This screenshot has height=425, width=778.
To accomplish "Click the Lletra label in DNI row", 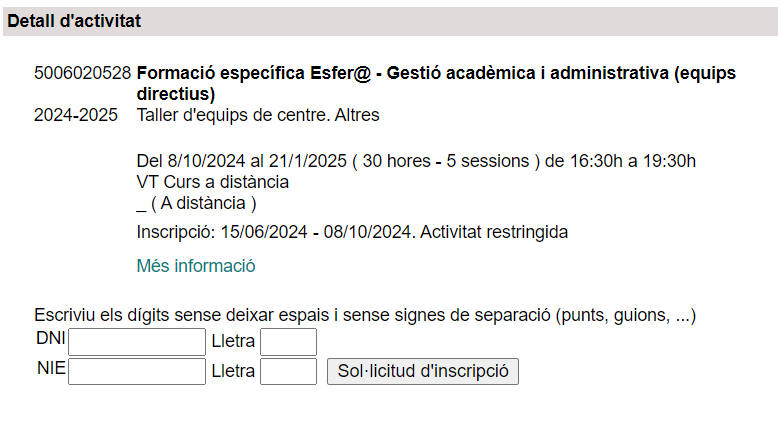I will [x=233, y=342].
